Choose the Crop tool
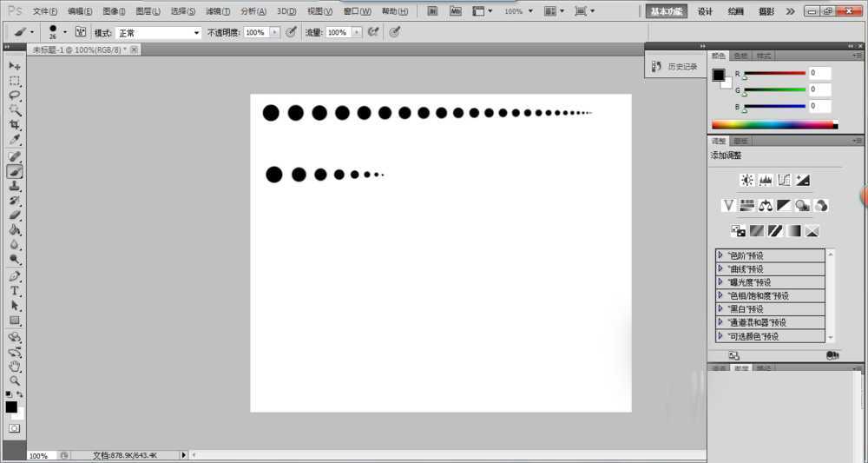Viewport: 868px width, 463px height. (15, 125)
